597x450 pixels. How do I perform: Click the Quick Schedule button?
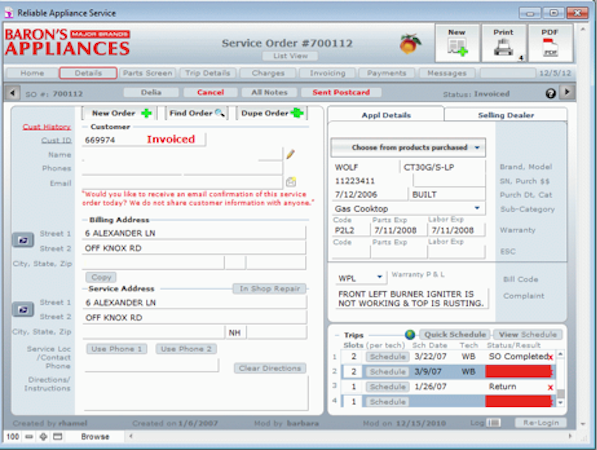point(455,335)
